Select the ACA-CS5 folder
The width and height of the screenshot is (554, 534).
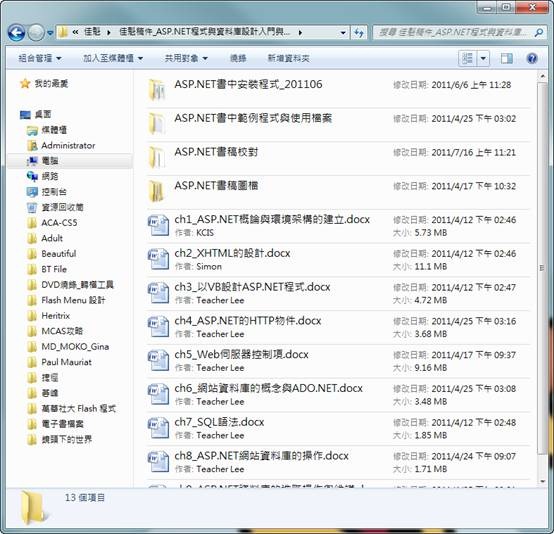tap(52, 223)
